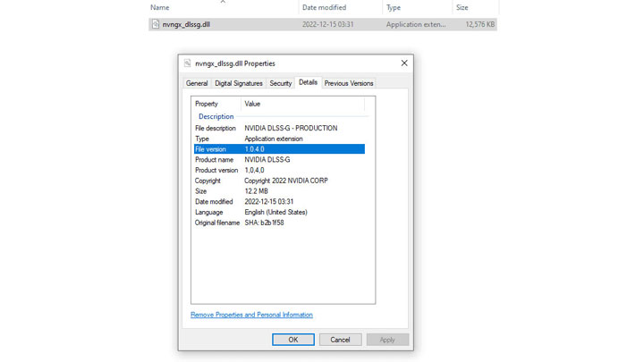Screen dimensions: 644x362
Task: Click the value NVIDIA DLSS-G - PRODUCTION
Action: pos(291,128)
